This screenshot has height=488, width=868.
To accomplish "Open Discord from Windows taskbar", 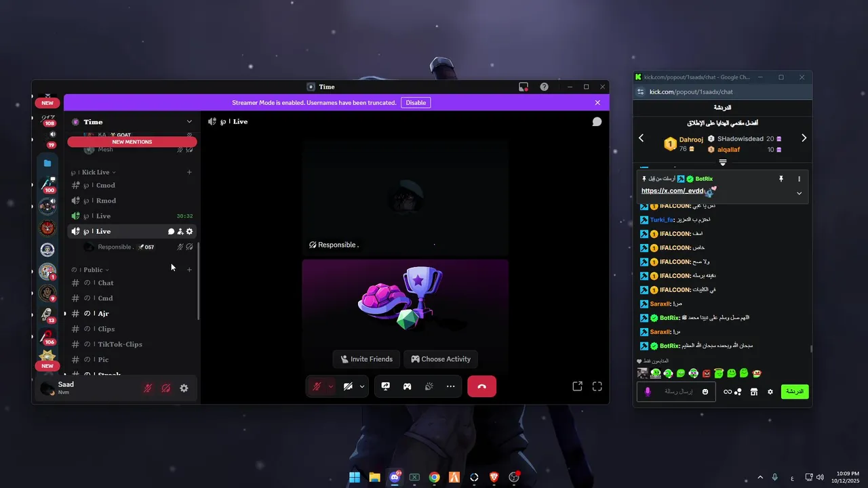I will [395, 477].
